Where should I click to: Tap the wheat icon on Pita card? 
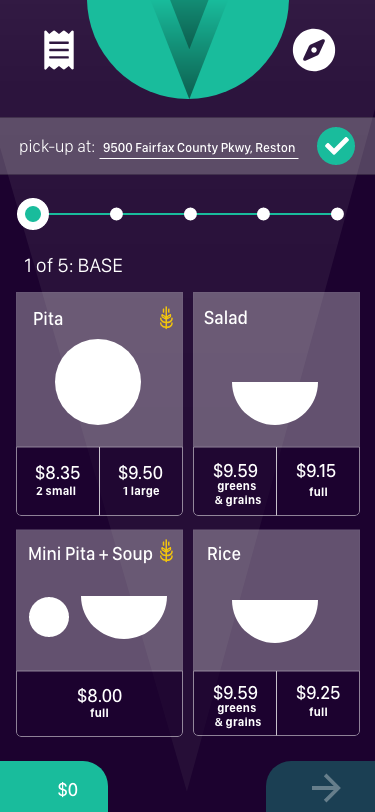coord(166,317)
